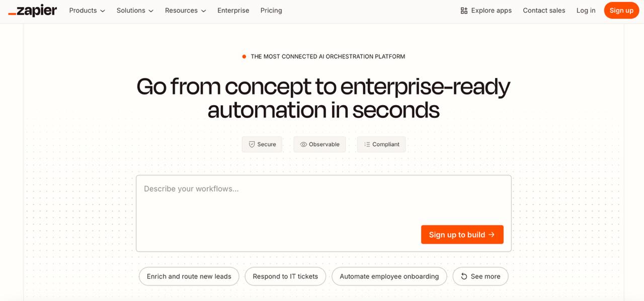Select the Enrich and route new leads suggestion

[189, 276]
